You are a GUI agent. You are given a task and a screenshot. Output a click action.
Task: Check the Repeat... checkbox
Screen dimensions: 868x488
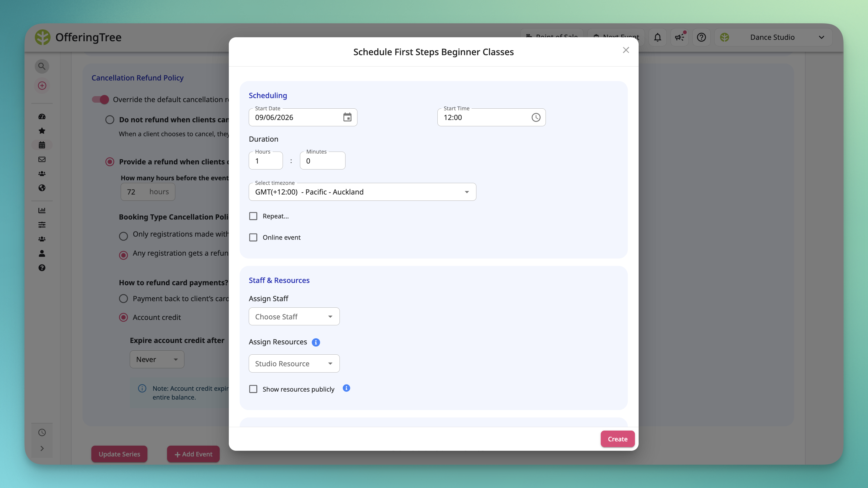pos(253,216)
